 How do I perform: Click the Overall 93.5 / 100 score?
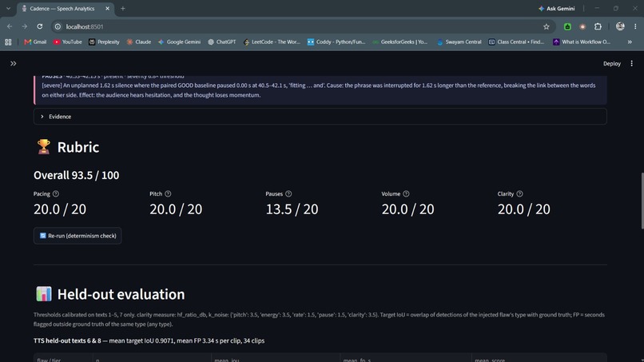click(x=77, y=175)
